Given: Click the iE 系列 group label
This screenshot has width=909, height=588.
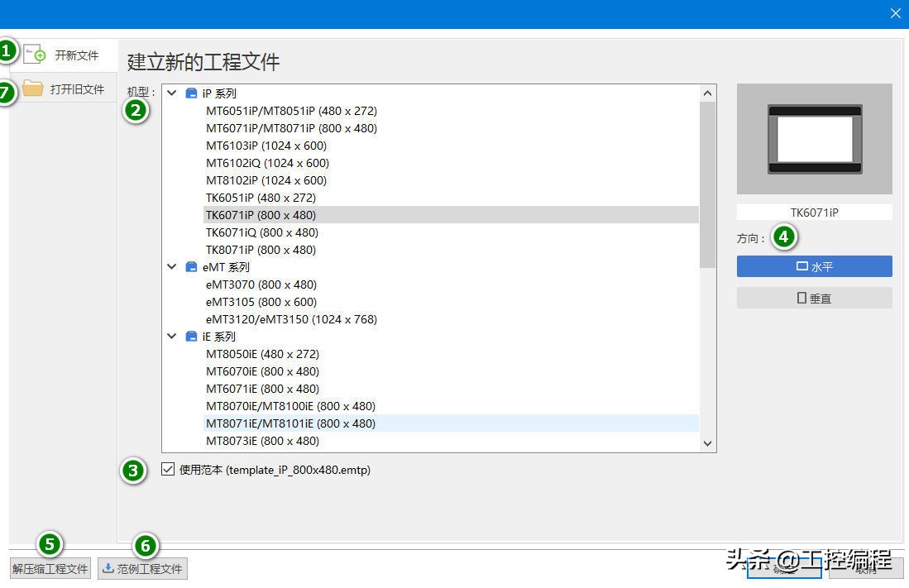Looking at the screenshot, I should pos(218,337).
